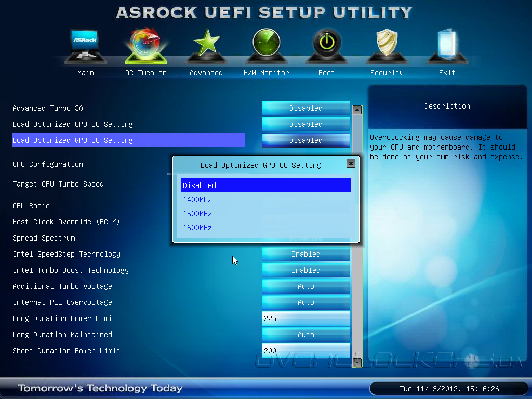532x399 pixels.
Task: Click the date and time display
Action: pos(449,389)
